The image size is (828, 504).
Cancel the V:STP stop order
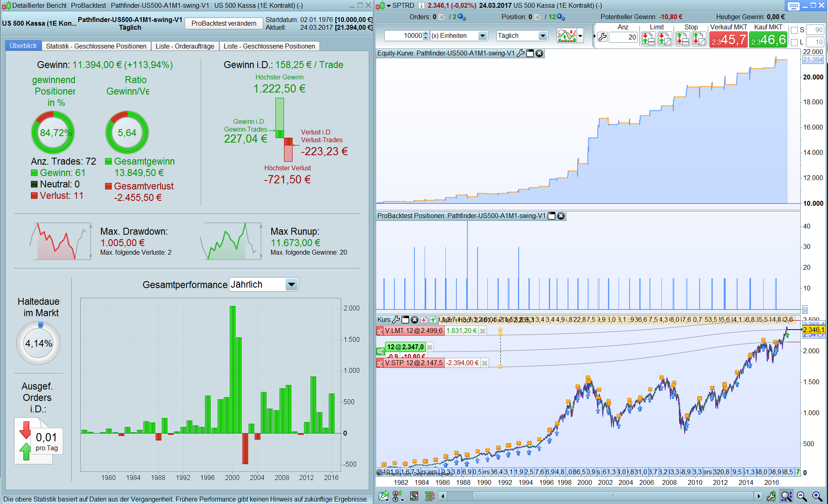pos(484,363)
